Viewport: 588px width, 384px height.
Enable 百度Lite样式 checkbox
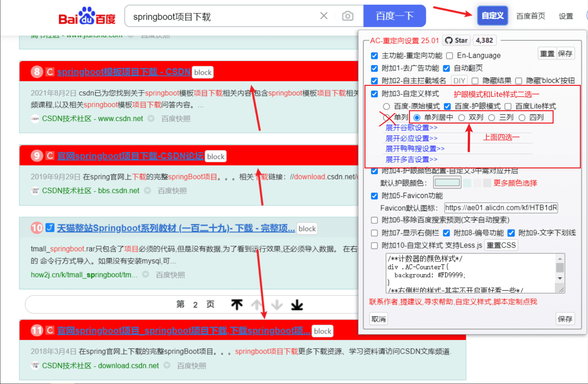(508, 106)
